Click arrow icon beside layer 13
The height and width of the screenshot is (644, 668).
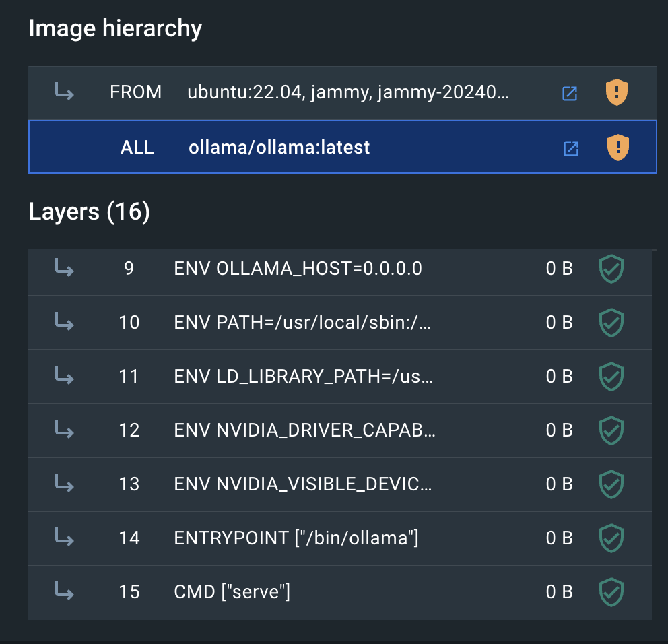[x=65, y=483]
